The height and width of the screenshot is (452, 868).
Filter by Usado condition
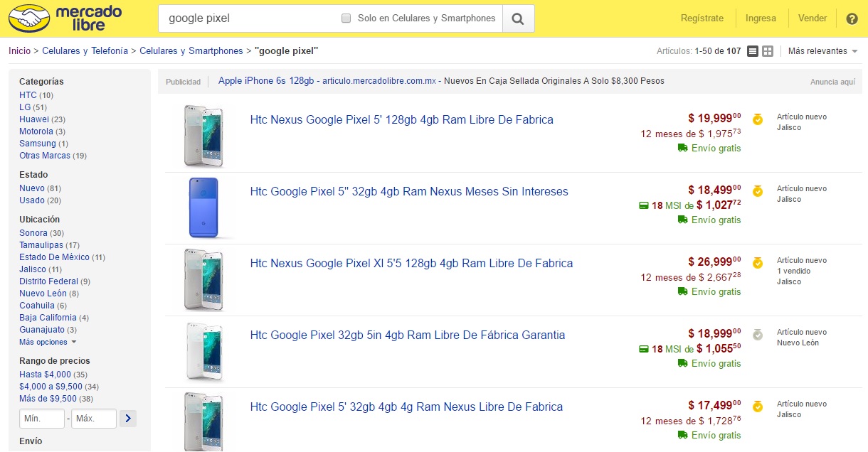[32, 200]
